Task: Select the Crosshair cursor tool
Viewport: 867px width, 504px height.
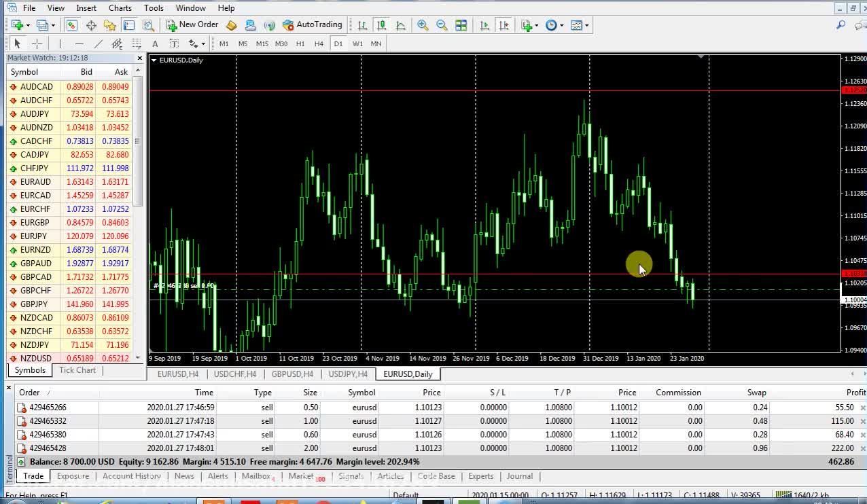Action: (37, 44)
